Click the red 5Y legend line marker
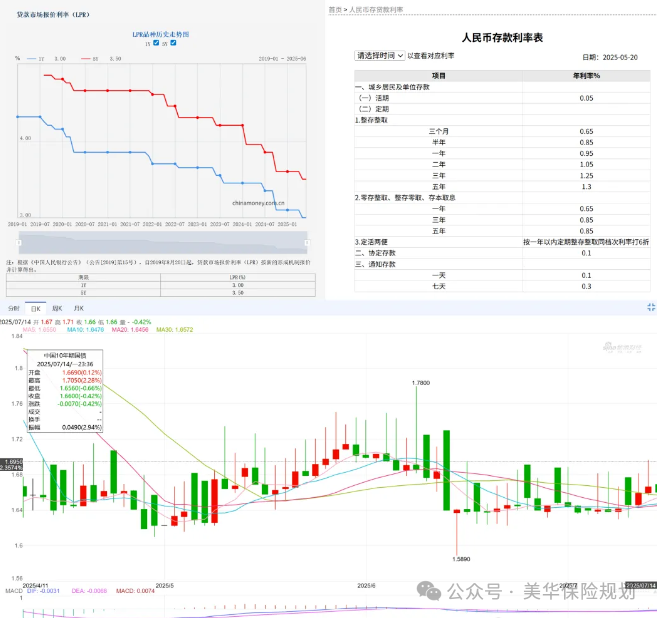 coord(83,59)
